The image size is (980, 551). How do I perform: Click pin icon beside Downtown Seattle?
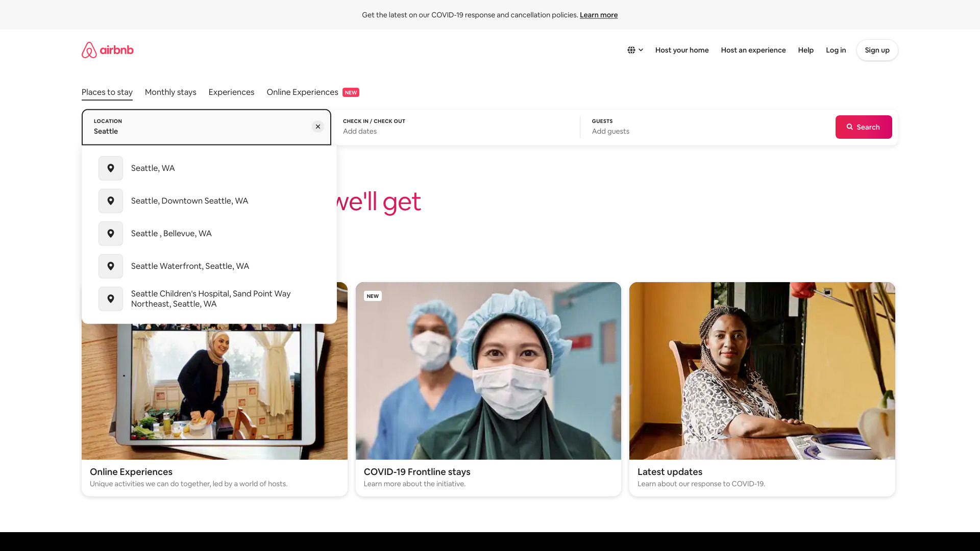111,201
